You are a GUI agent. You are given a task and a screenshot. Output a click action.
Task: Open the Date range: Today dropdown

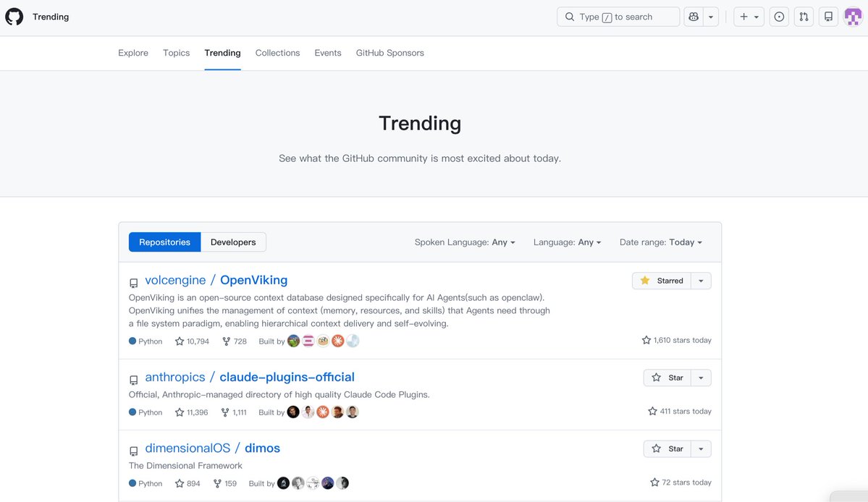pyautogui.click(x=660, y=242)
